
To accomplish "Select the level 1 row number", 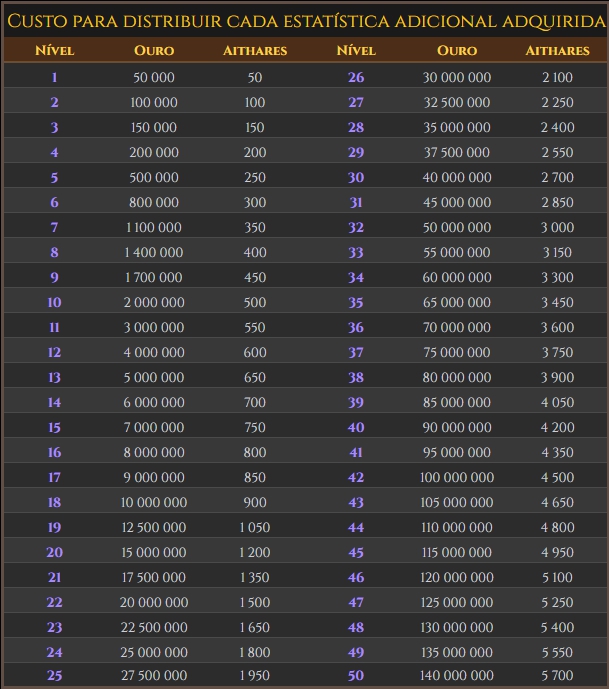I will click(54, 77).
